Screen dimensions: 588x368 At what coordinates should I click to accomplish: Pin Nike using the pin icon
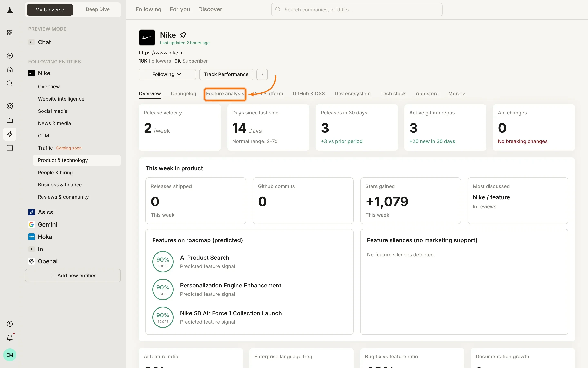(183, 35)
